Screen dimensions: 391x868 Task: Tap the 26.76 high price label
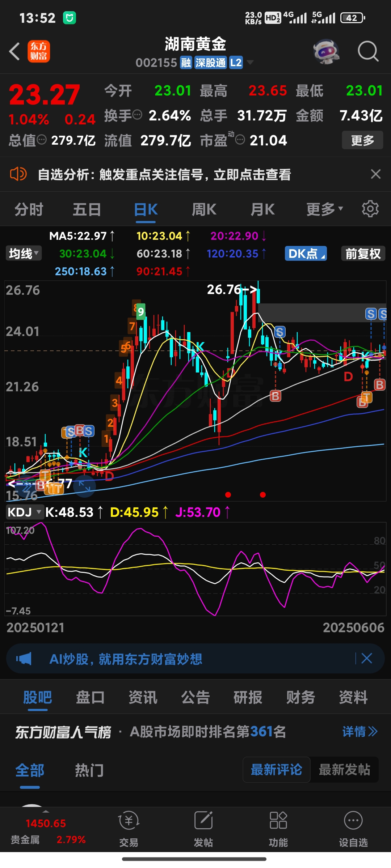click(232, 289)
